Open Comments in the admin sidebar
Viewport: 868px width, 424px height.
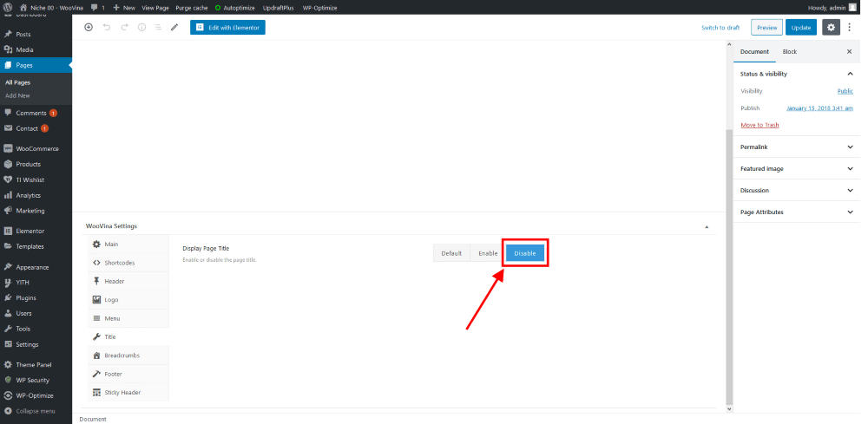click(x=36, y=113)
